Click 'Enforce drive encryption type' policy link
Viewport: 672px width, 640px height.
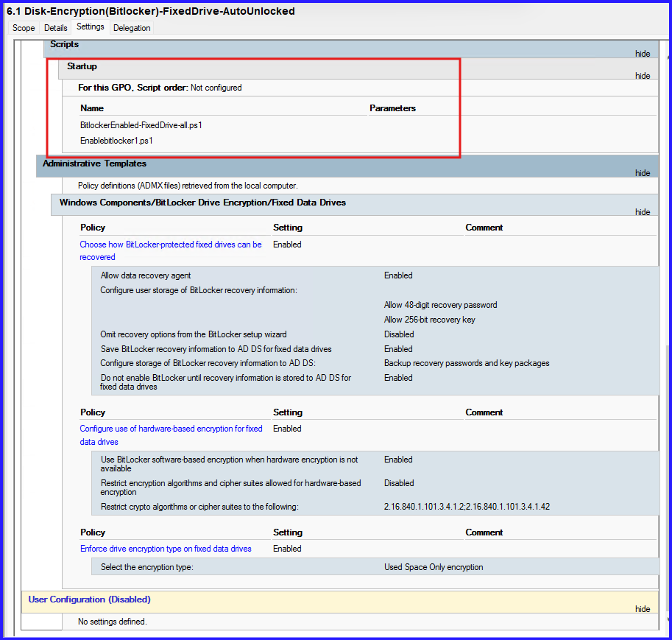tap(166, 549)
